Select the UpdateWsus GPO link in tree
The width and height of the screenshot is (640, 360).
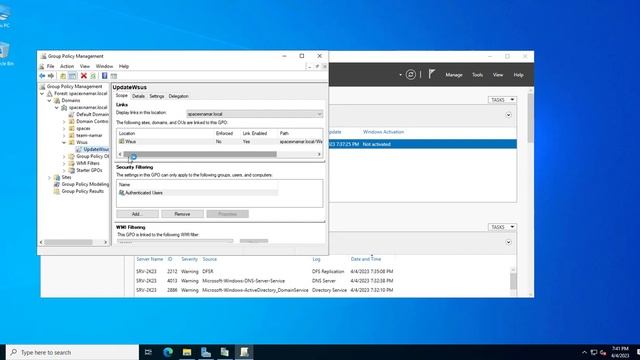coord(96,149)
